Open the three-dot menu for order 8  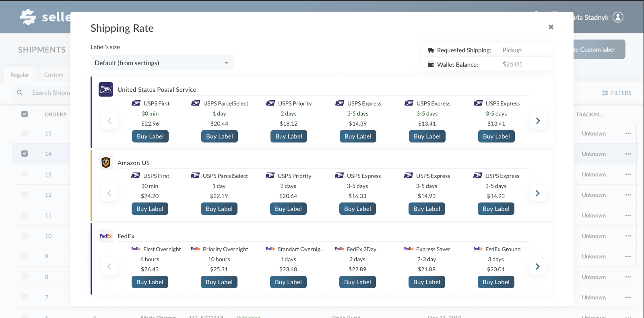[628, 277]
